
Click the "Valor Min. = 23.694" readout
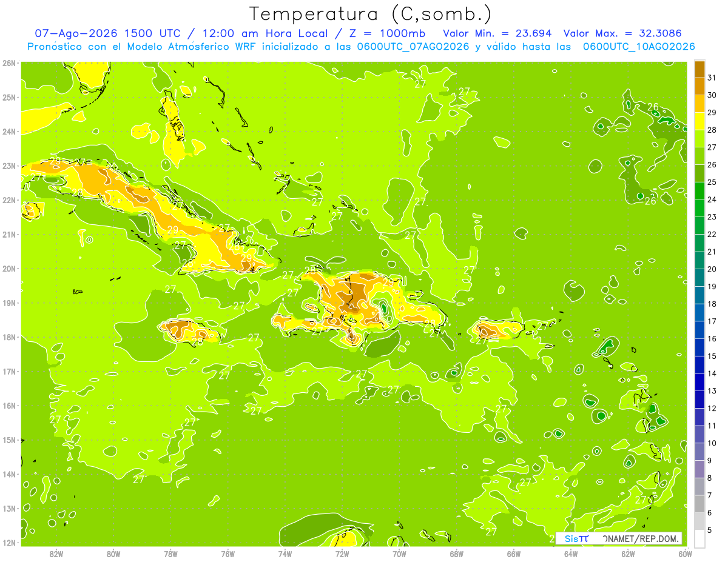[497, 33]
